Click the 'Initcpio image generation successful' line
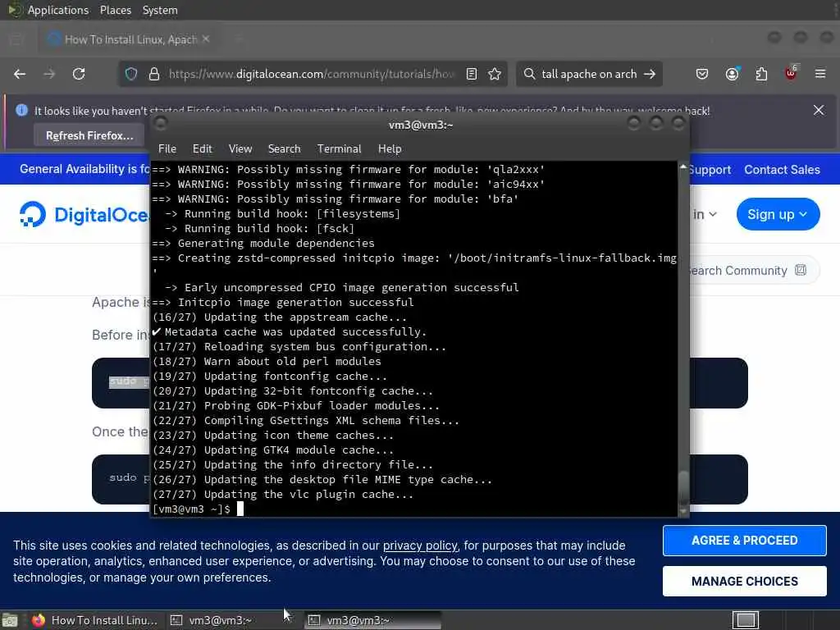 click(283, 302)
